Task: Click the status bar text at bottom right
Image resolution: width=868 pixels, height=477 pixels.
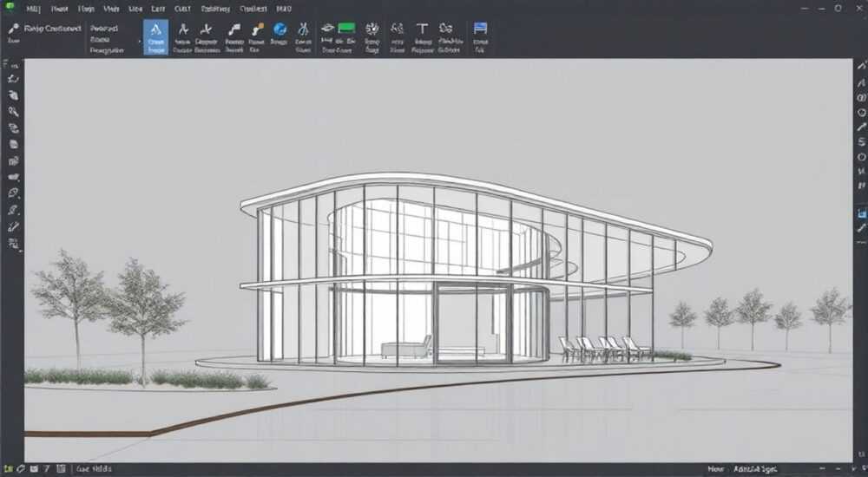Action: [x=755, y=468]
